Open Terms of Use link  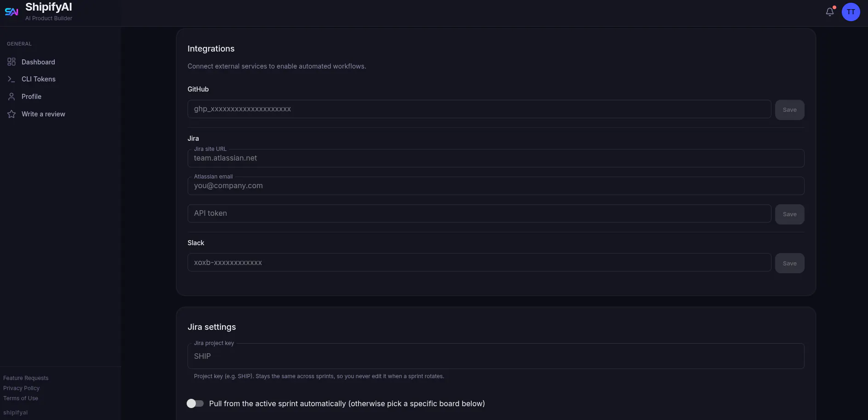pyautogui.click(x=21, y=398)
